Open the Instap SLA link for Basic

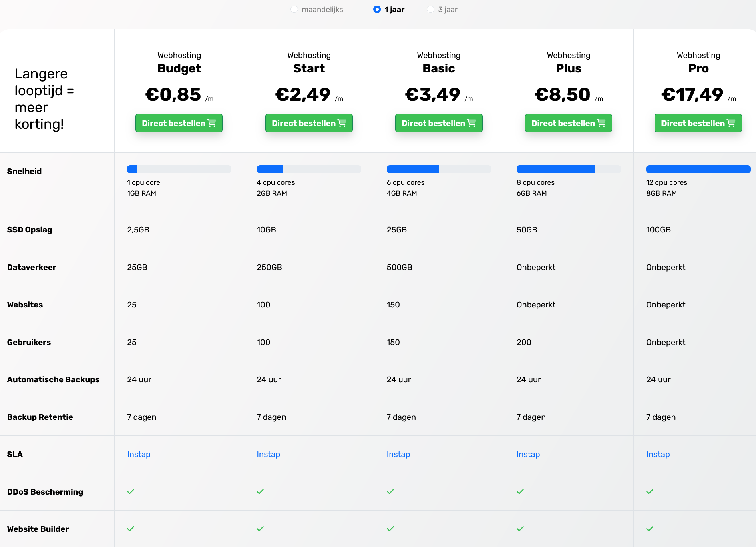398,454
